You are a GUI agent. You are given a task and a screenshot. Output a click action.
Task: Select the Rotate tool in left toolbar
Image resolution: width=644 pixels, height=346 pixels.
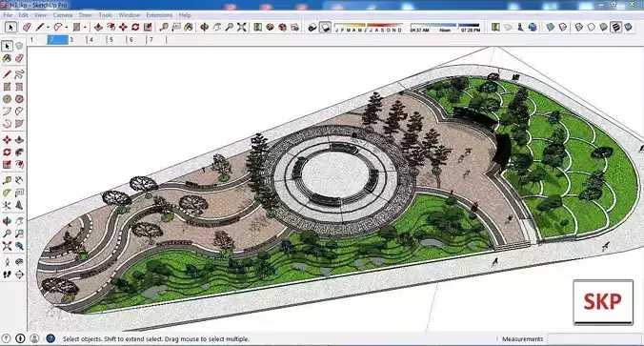[x=7, y=153]
